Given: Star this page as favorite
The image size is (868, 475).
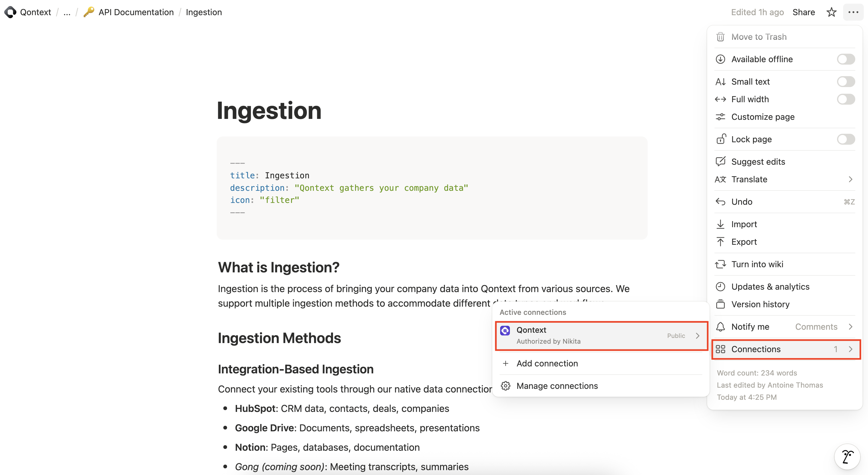Looking at the screenshot, I should coord(831,12).
